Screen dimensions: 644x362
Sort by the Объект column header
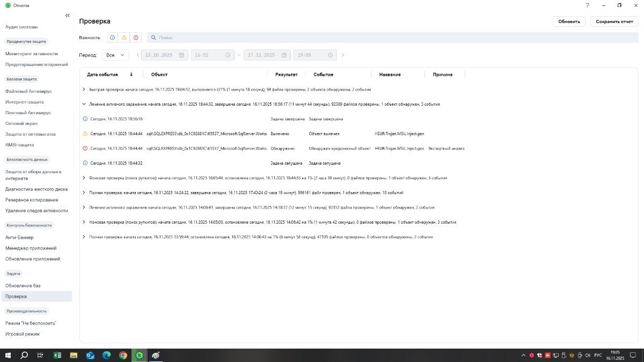click(159, 75)
